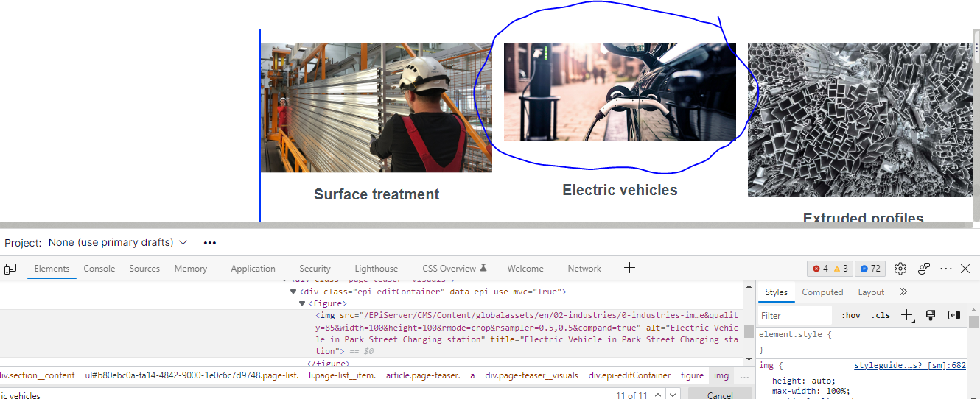Screen dimensions: 980x399
Task: Show more style panes with chevron
Action: (x=903, y=292)
